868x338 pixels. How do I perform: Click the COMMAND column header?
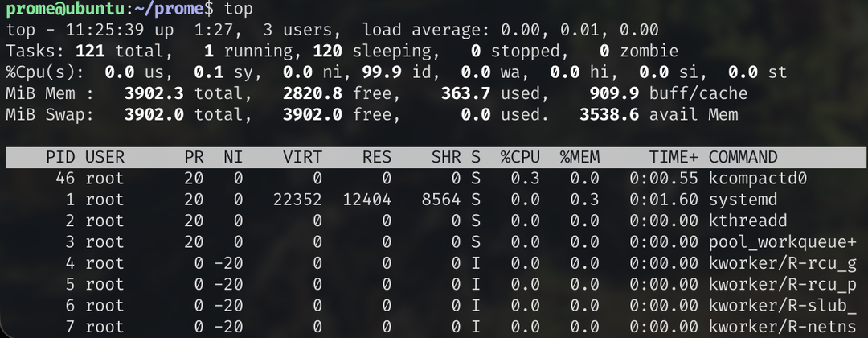(x=743, y=157)
